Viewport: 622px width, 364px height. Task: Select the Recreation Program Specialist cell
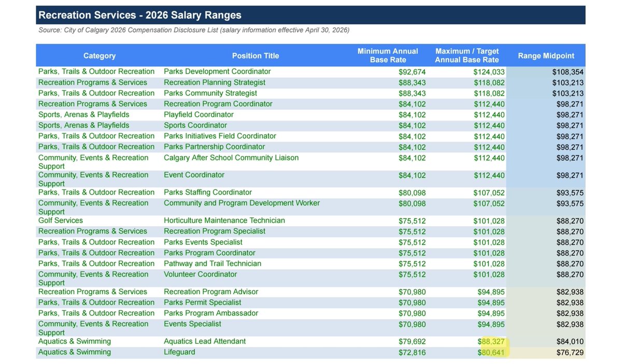click(x=215, y=231)
